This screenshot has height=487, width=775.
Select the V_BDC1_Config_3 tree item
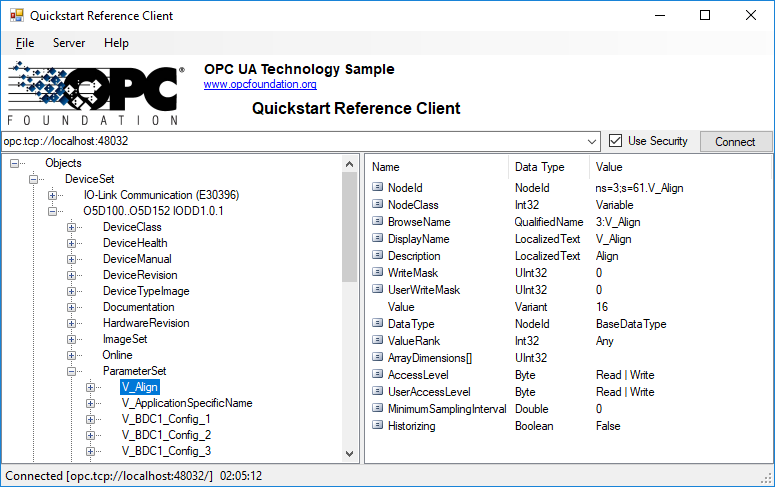tap(166, 451)
